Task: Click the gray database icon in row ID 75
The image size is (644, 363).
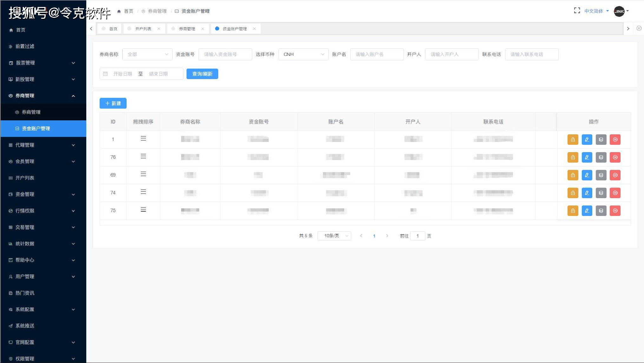Action: coord(601,211)
